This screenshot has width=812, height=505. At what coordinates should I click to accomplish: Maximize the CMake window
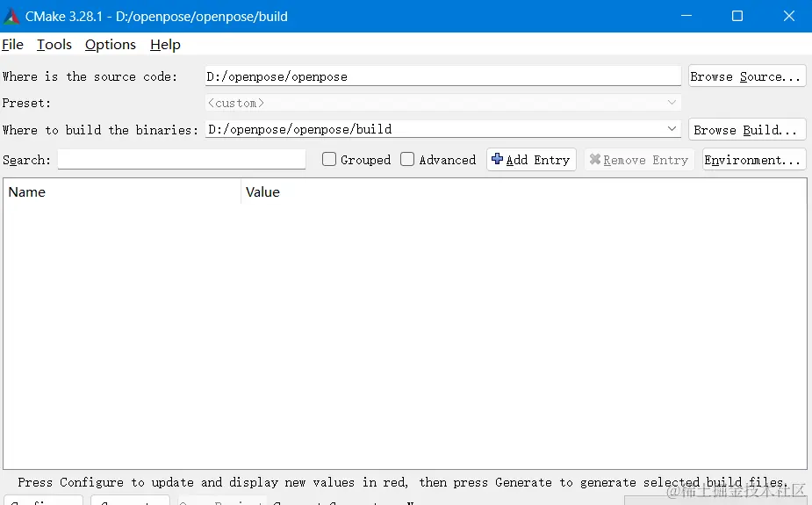pos(737,16)
